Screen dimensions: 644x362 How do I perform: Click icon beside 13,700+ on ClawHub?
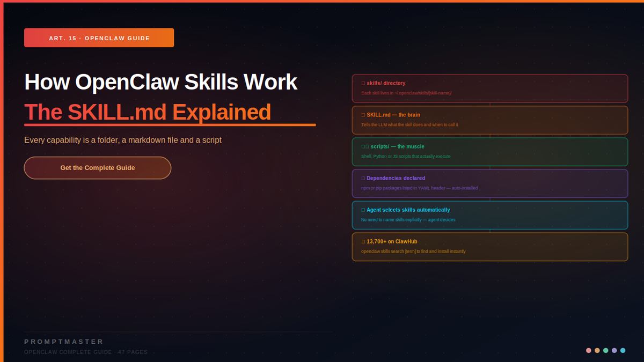click(363, 241)
